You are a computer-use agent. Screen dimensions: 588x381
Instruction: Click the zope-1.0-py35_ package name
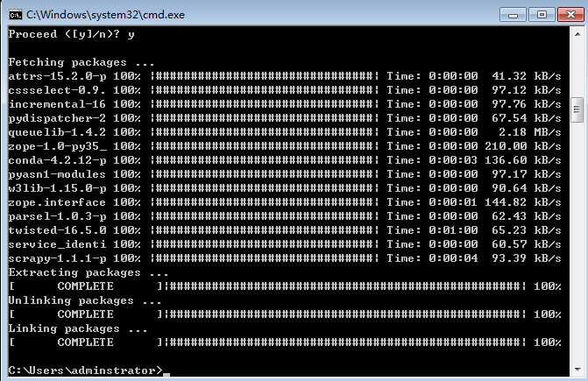click(57, 146)
